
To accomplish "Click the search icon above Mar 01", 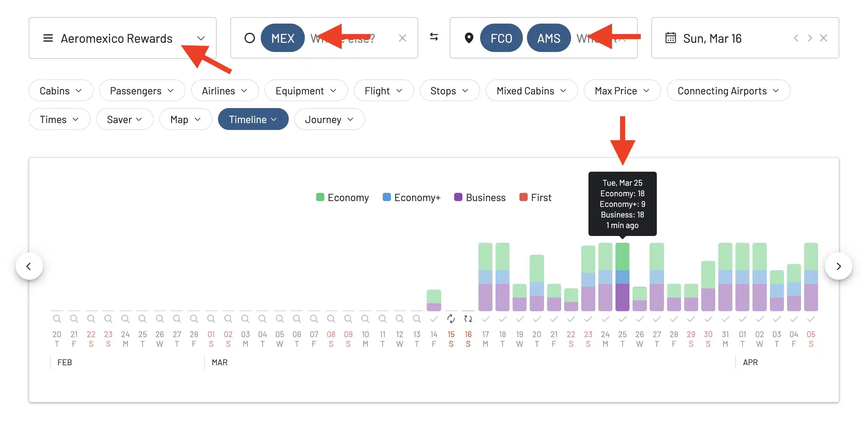I will [x=211, y=319].
